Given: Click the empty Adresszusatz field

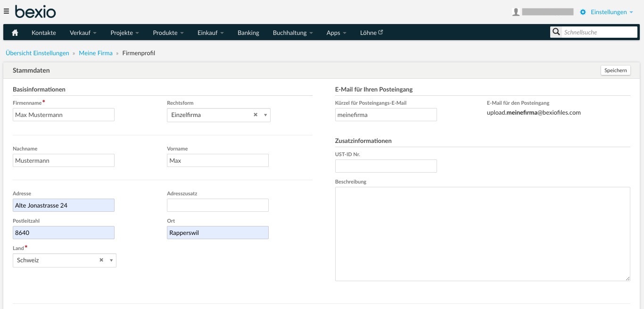Looking at the screenshot, I should [218, 205].
